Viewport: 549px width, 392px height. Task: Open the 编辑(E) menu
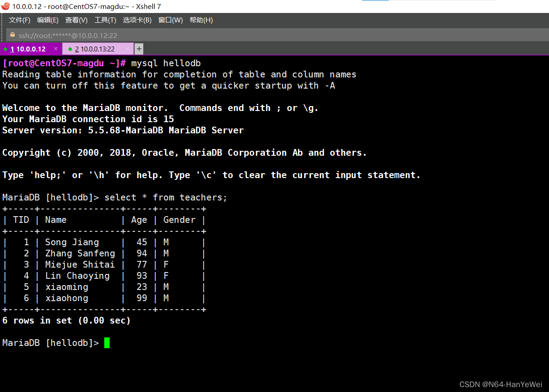(x=47, y=20)
